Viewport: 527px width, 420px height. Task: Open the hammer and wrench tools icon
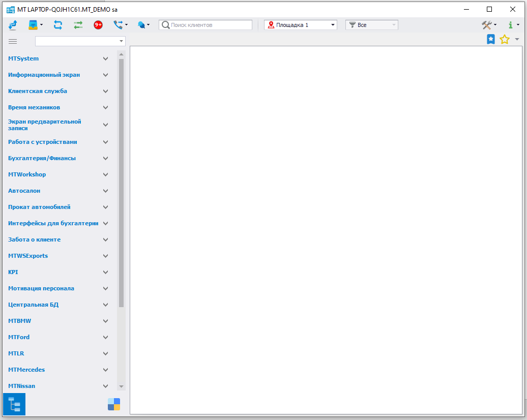coord(487,25)
